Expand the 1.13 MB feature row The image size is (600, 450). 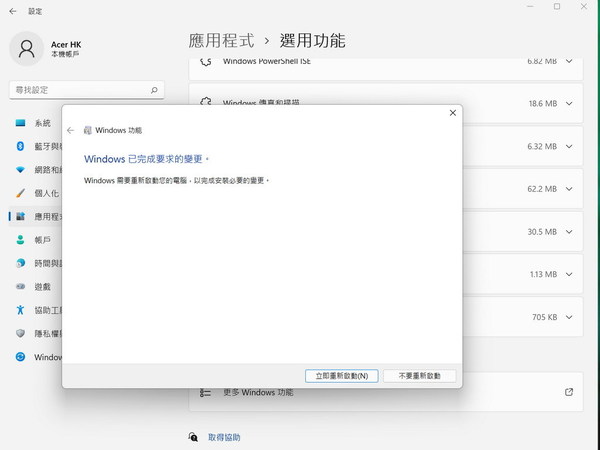(x=569, y=274)
